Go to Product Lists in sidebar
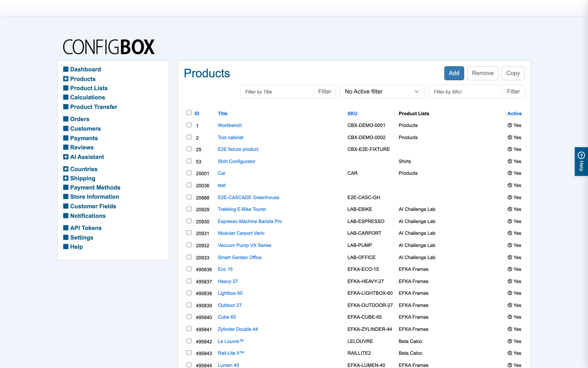Viewport: 588px width, 368px height. point(89,88)
